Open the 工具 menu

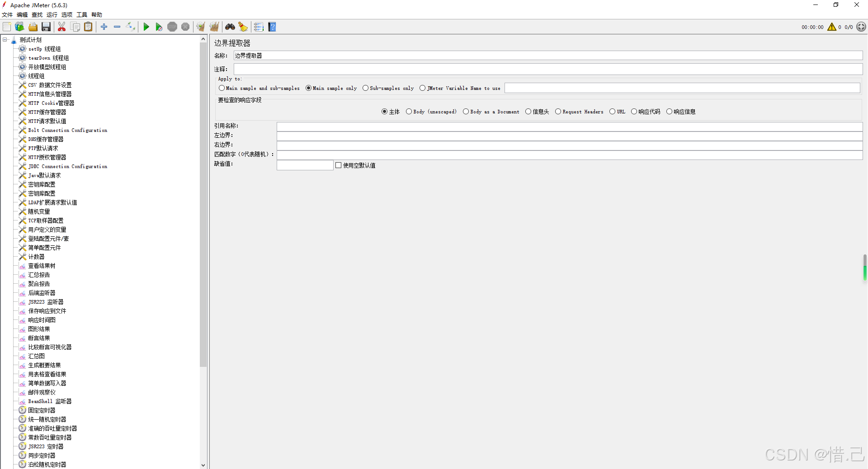click(82, 15)
